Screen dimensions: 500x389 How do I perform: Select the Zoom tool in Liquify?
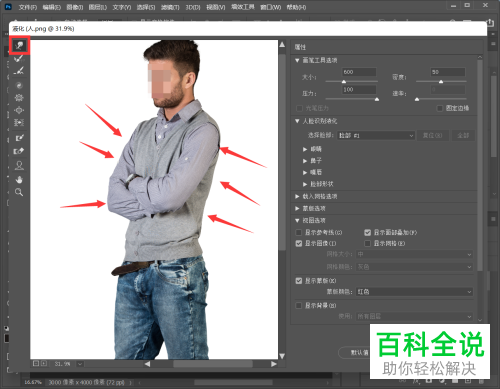click(x=19, y=192)
